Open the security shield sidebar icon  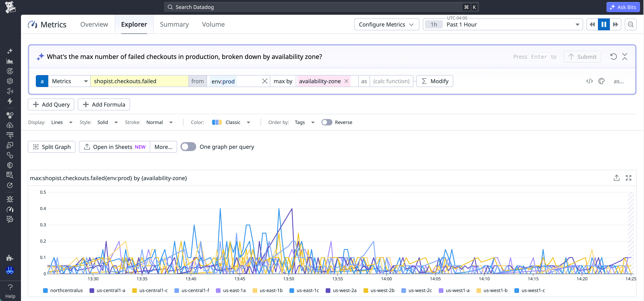pyautogui.click(x=10, y=165)
